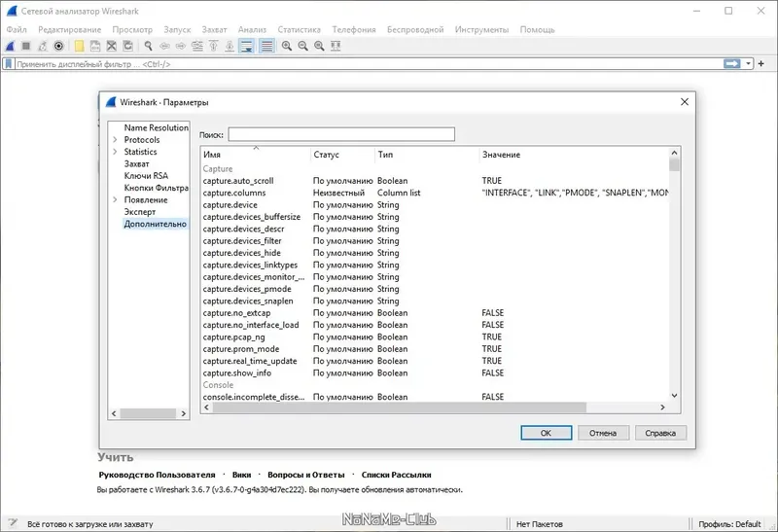Select Кнопки Фильтра in preferences tree

(x=156, y=188)
